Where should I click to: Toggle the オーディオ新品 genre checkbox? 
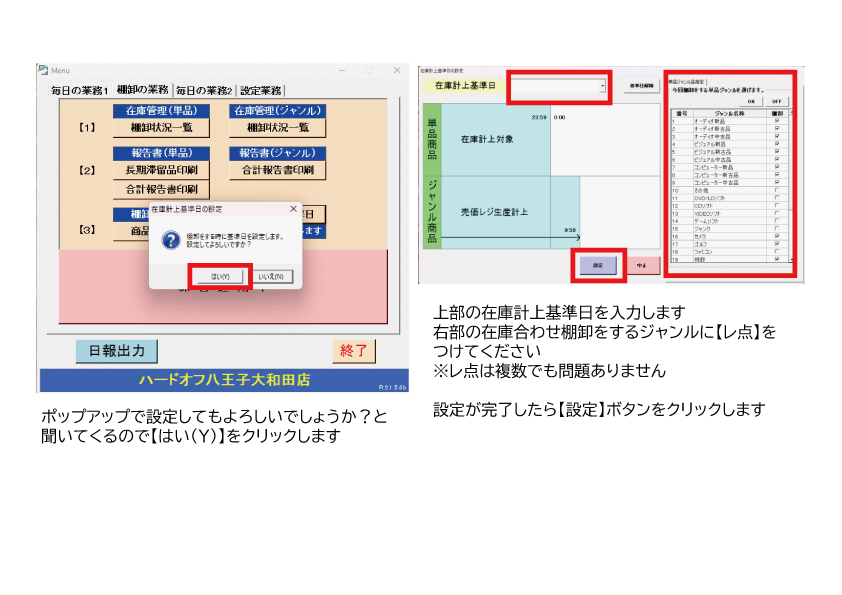click(x=777, y=121)
